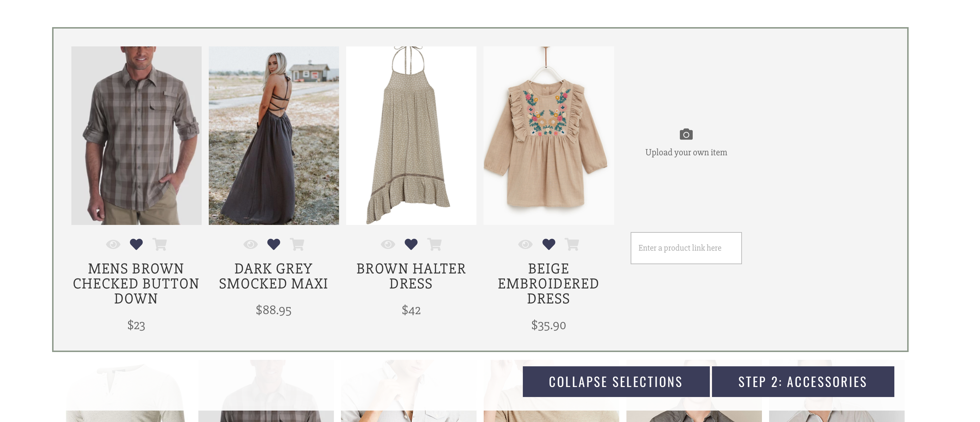Click the camera upload icon

(686, 134)
